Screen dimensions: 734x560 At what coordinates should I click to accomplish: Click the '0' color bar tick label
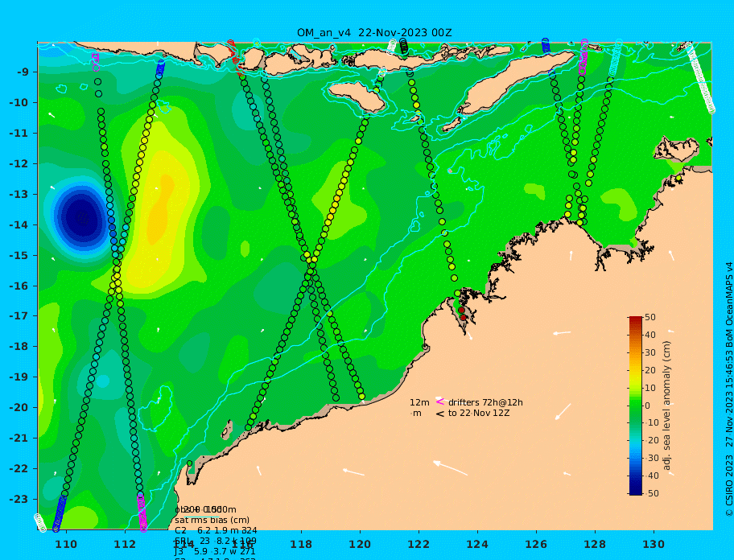point(648,406)
